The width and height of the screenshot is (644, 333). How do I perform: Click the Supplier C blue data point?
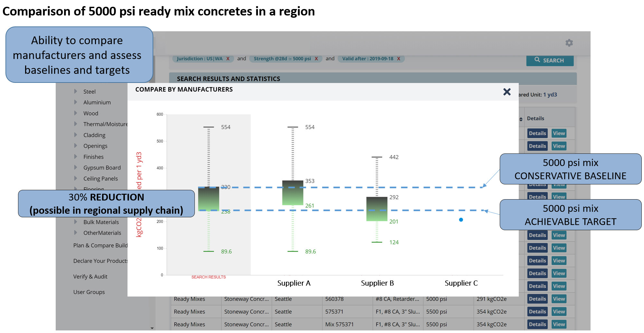point(461,220)
